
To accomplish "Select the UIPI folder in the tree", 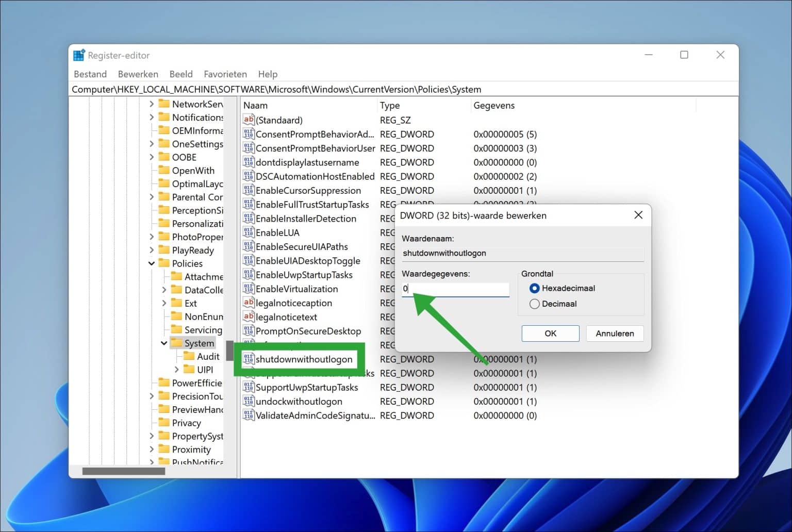I will click(206, 370).
